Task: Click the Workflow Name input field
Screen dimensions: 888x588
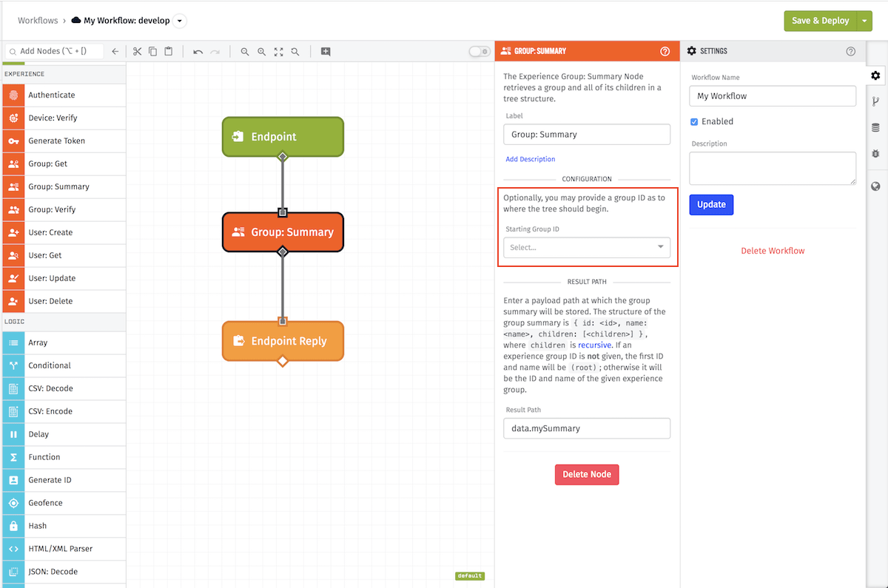Action: (x=773, y=96)
